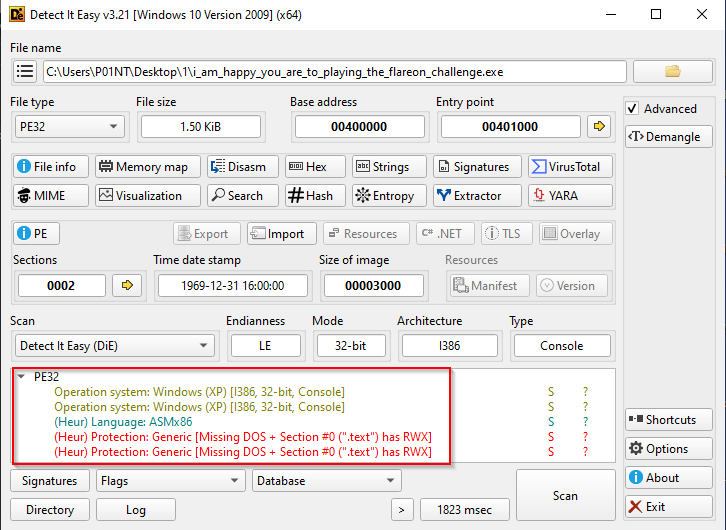Image resolution: width=726 pixels, height=530 pixels.
Task: Open Strings viewer
Action: [389, 167]
